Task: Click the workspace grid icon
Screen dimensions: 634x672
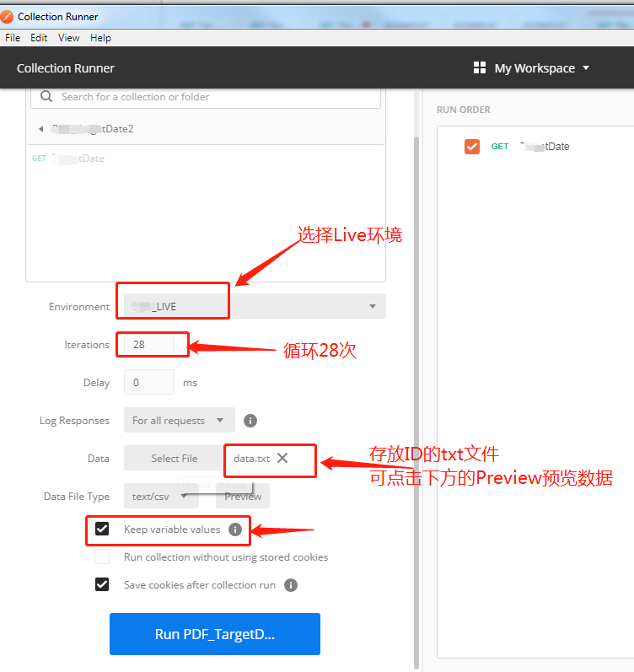Action: tap(479, 67)
